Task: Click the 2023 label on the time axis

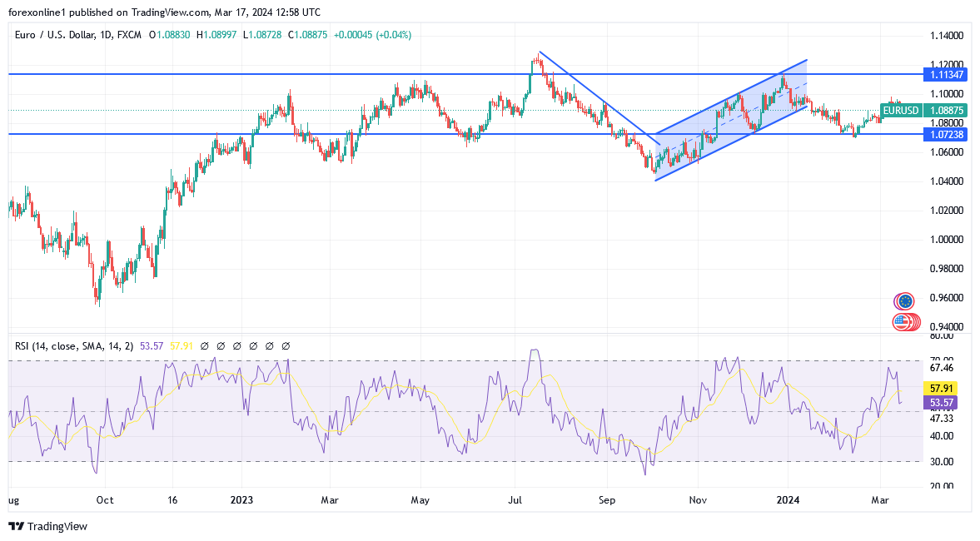Action: click(x=241, y=499)
